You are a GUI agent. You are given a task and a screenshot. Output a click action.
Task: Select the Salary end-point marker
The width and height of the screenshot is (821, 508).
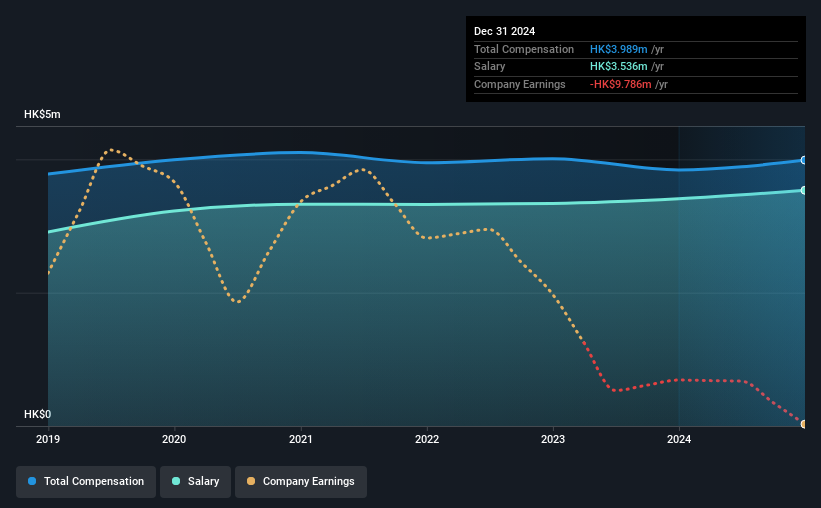click(x=804, y=190)
